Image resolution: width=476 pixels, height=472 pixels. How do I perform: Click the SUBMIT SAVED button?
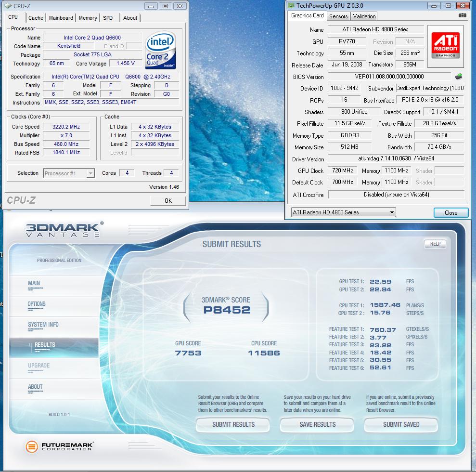point(401,424)
